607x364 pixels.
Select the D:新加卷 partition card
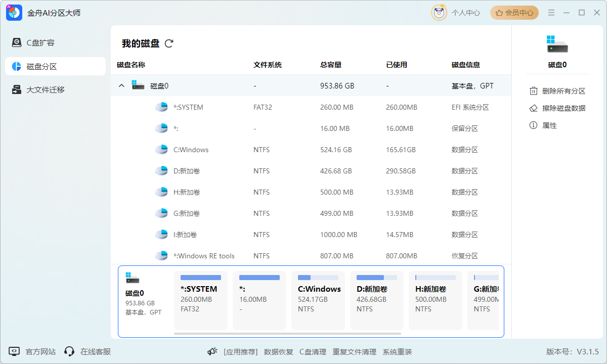[x=376, y=300]
